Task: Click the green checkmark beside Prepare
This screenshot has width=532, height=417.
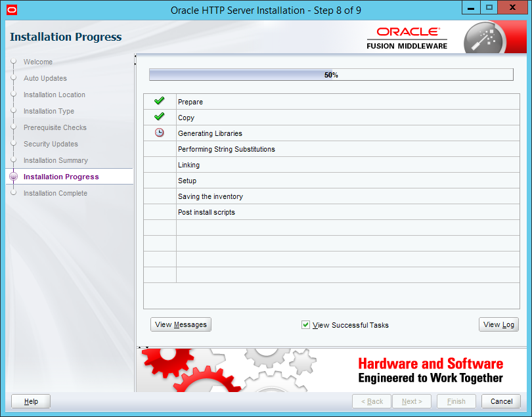Action: tap(159, 101)
